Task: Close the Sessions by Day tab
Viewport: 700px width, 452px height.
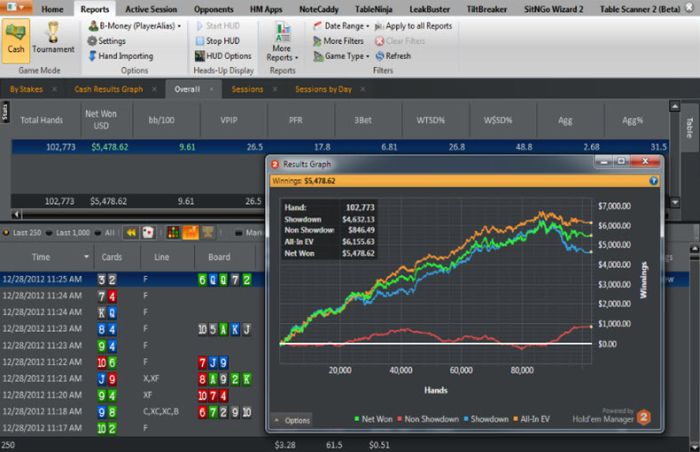Action: click(x=362, y=89)
